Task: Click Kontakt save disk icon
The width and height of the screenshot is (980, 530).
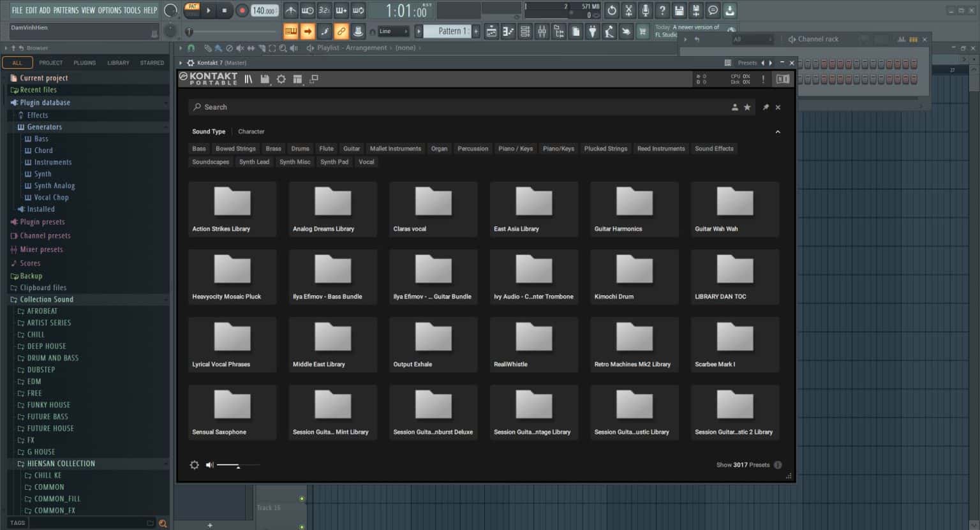Action: pyautogui.click(x=265, y=79)
